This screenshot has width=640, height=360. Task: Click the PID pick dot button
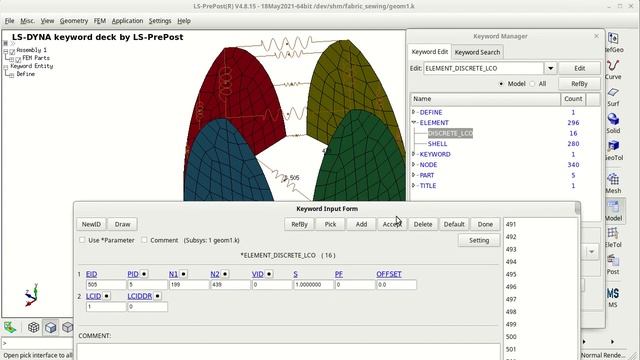tap(144, 274)
